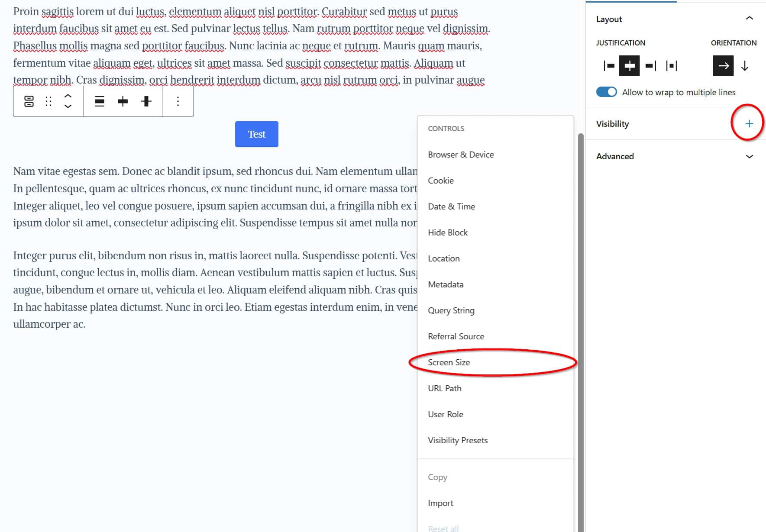The height and width of the screenshot is (532, 766).
Task: Move block down using the down arrow
Action: coord(68,106)
